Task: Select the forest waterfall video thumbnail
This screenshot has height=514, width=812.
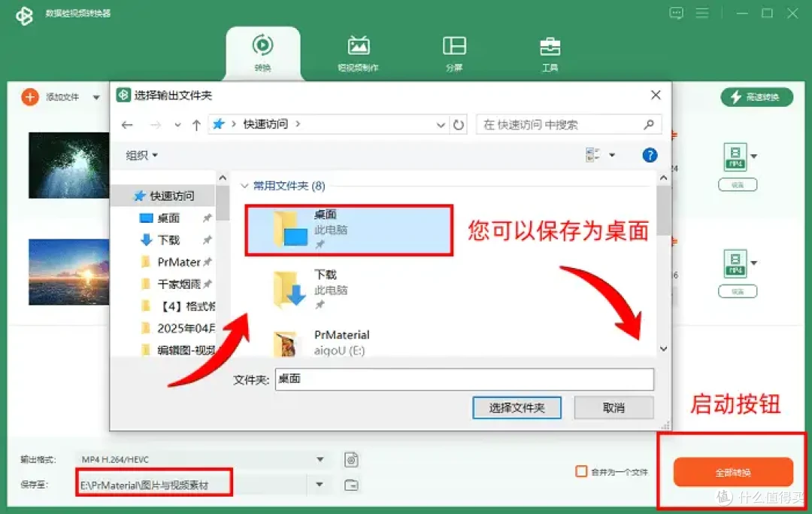Action: 69,166
